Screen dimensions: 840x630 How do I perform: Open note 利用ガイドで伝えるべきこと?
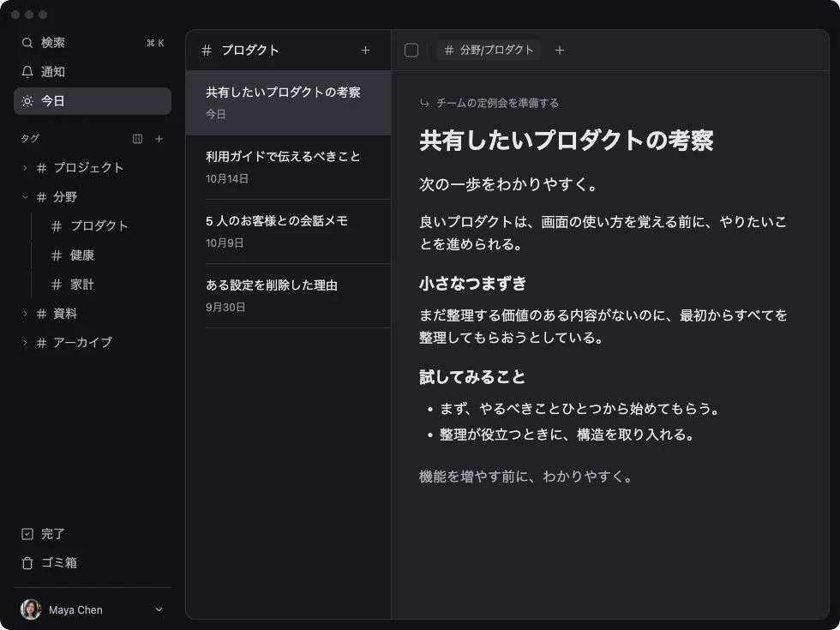288,167
